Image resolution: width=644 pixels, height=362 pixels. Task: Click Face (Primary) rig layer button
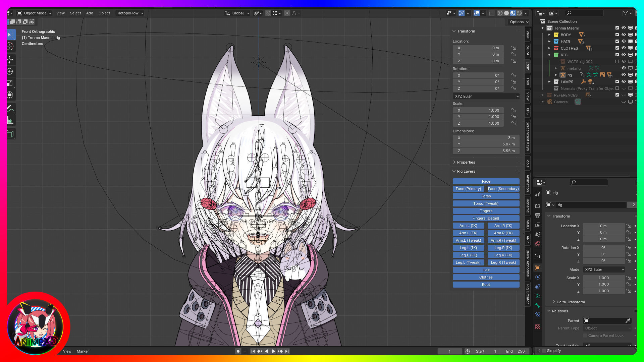468,189
